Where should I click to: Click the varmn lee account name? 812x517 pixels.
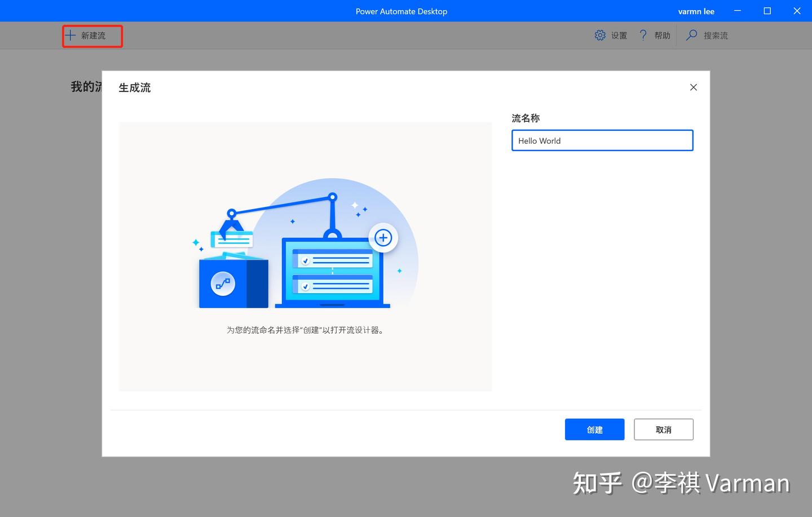[696, 11]
